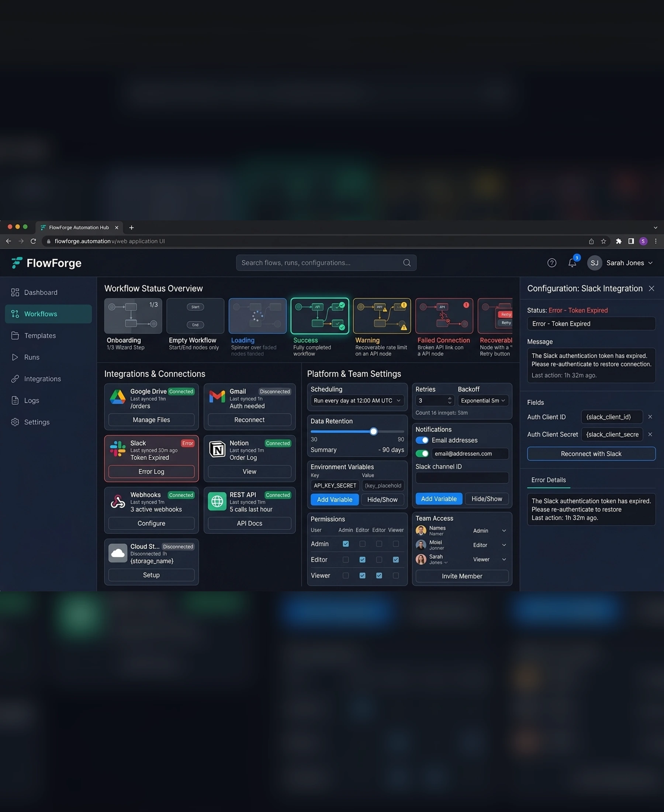The image size is (664, 812).
Task: Change the Admin role dropdown for Names
Action: pyautogui.click(x=490, y=531)
